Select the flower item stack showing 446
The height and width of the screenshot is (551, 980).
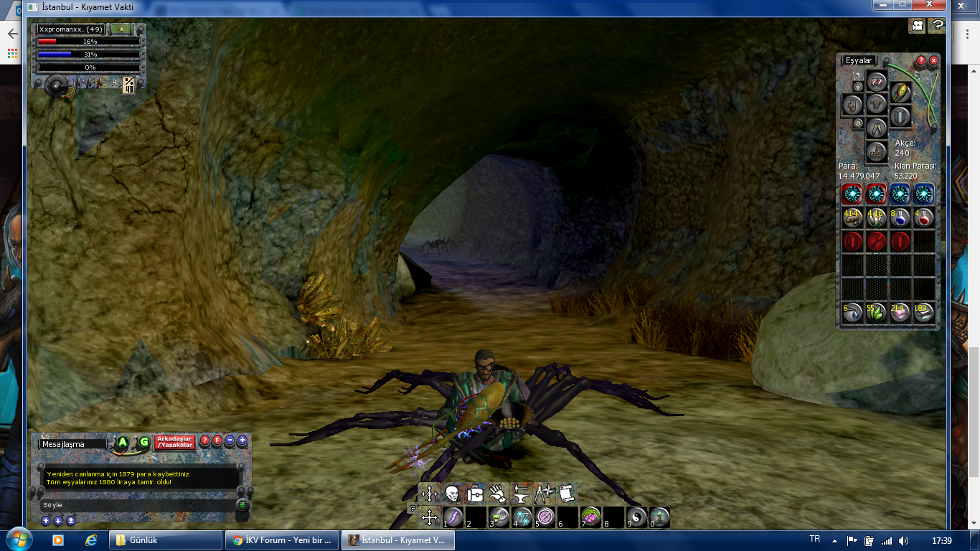point(876,218)
